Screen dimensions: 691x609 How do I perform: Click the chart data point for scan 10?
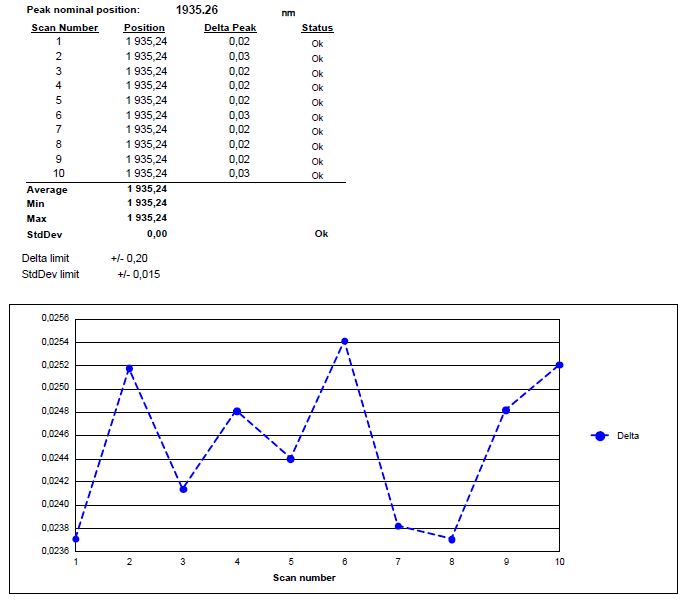[x=560, y=365]
